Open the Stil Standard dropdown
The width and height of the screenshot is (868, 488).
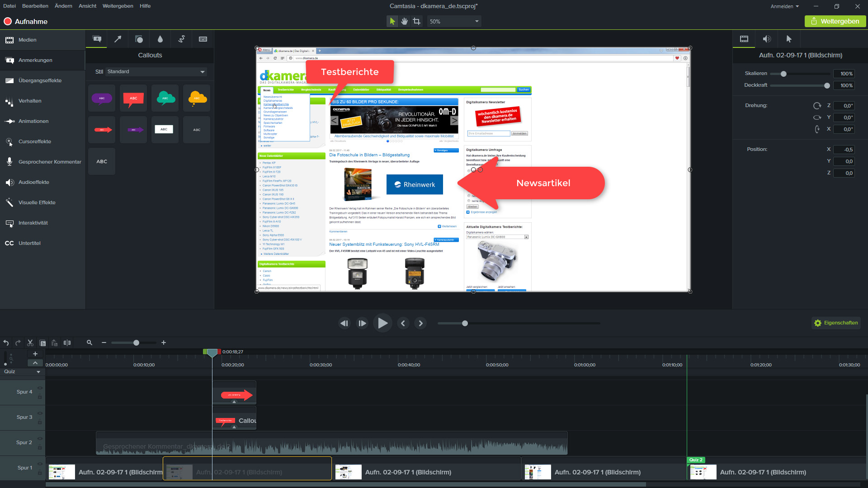point(156,72)
